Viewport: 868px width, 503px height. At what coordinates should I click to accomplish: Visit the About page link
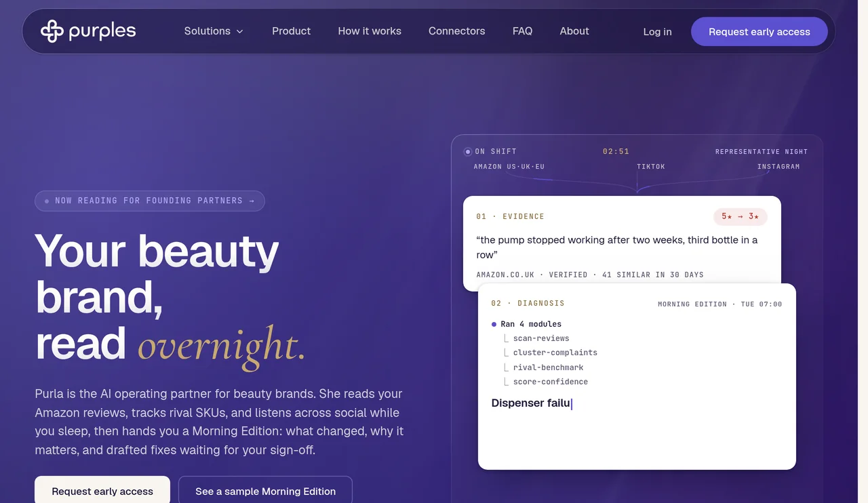574,31
